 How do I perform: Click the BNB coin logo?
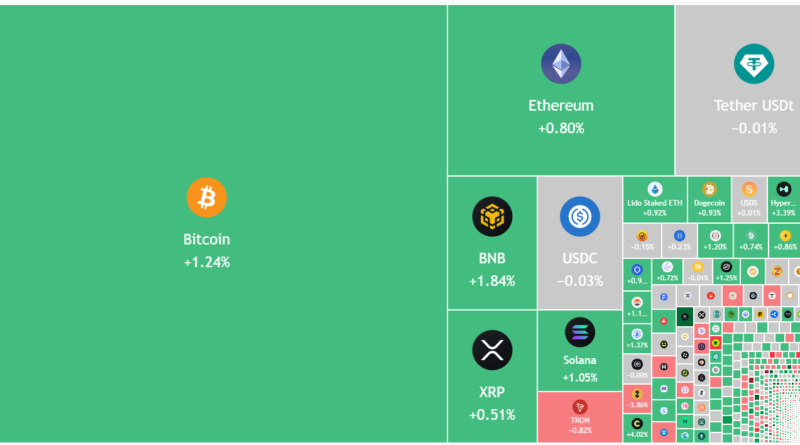pos(492,216)
